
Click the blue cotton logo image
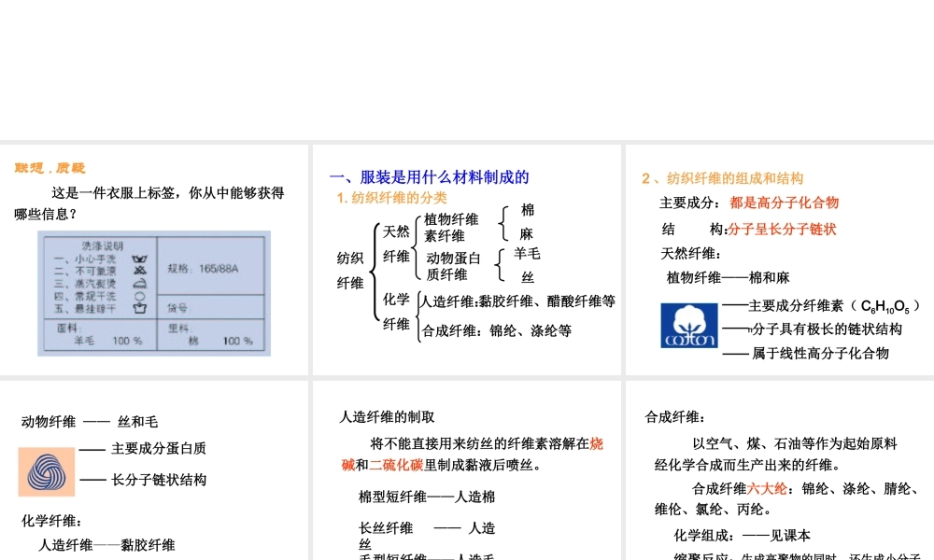[x=687, y=325]
